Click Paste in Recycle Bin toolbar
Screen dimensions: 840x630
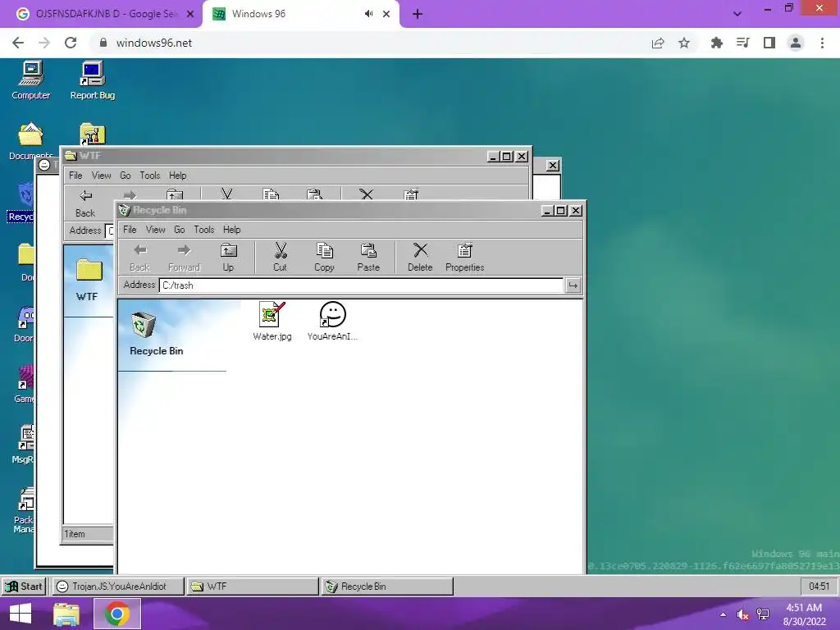tap(368, 257)
